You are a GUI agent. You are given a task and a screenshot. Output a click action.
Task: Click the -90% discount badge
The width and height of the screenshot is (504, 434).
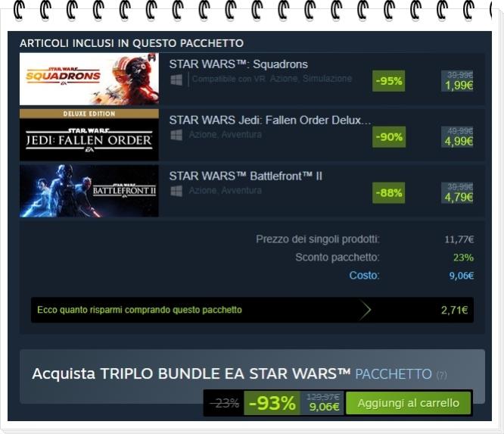coord(389,137)
